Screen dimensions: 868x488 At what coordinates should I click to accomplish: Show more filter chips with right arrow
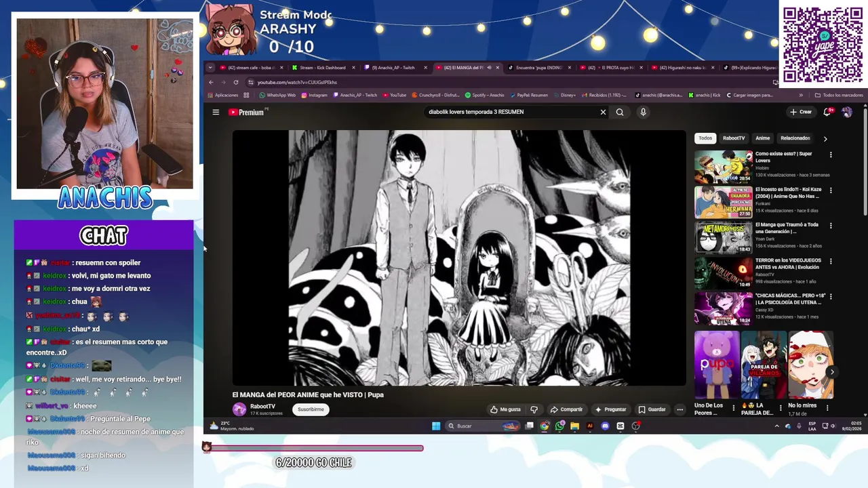[x=825, y=138]
